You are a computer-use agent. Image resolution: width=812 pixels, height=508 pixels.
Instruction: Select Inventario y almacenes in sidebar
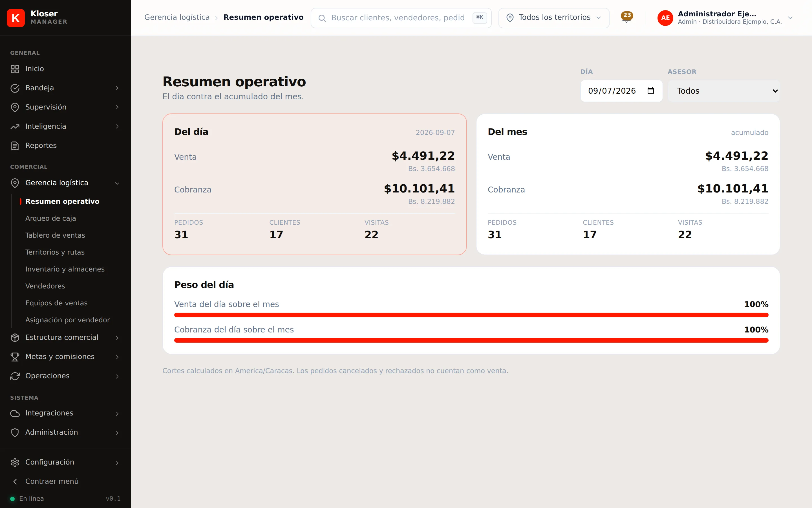click(65, 269)
